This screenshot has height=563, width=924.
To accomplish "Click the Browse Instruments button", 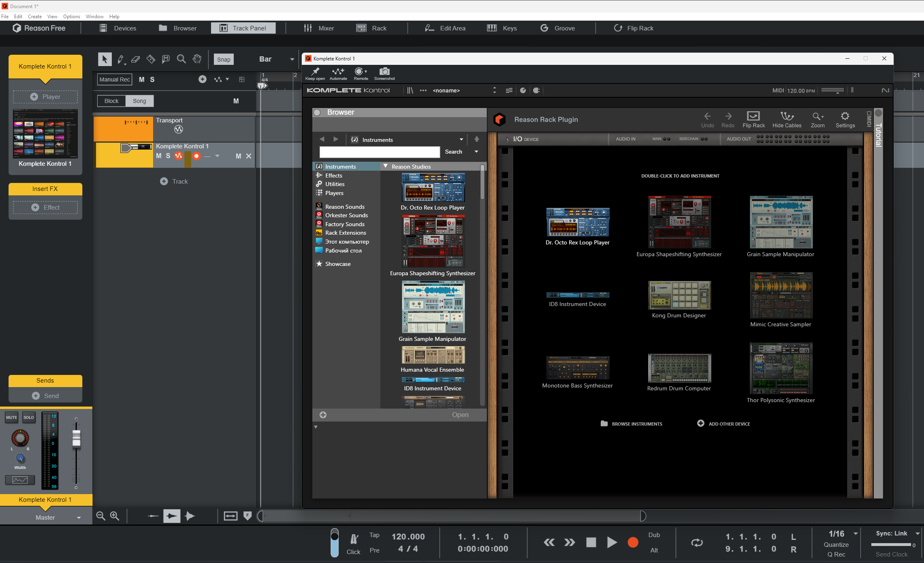I will coord(631,424).
